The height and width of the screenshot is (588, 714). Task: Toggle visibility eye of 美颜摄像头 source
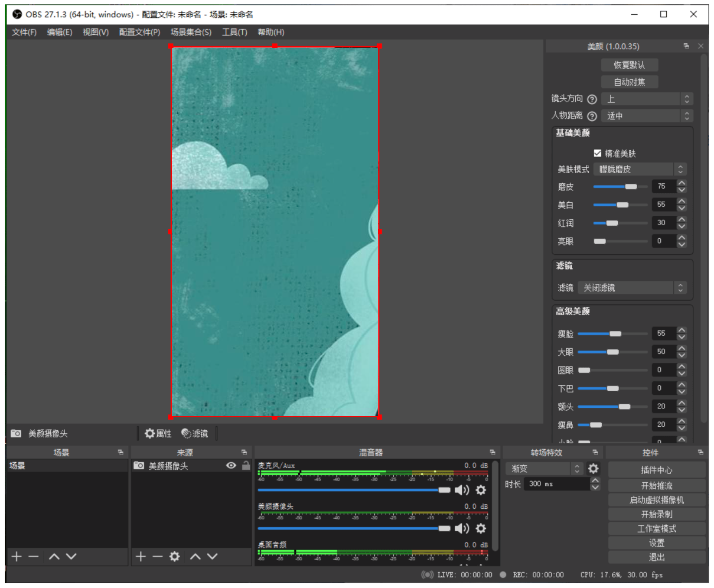[x=231, y=466]
